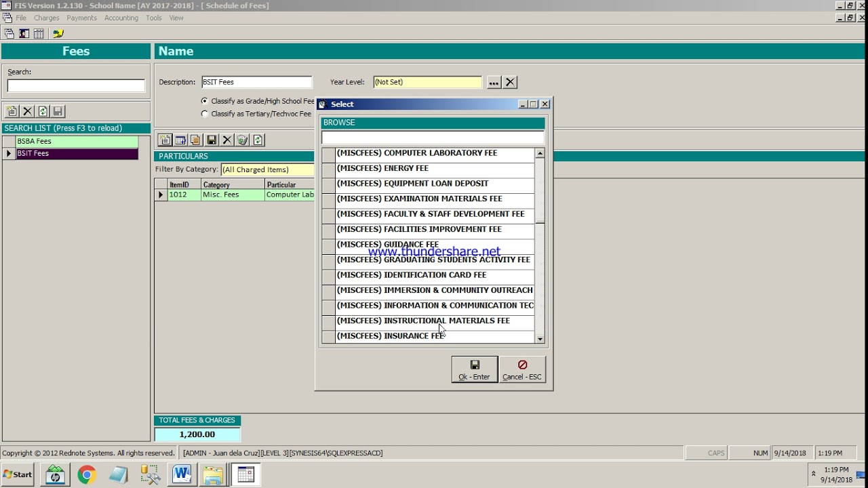The height and width of the screenshot is (488, 868).
Task: Click the table-insert icon in particulars toolbar
Action: point(180,140)
